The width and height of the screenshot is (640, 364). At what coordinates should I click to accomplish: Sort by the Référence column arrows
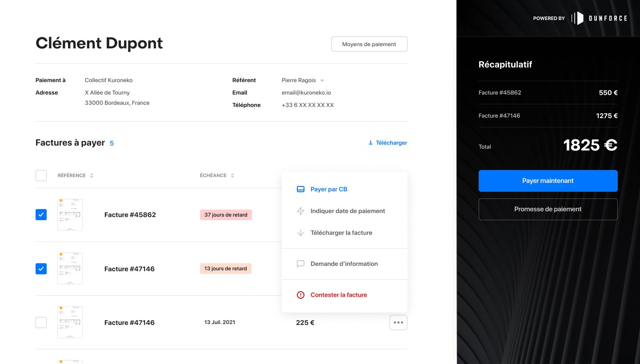click(x=92, y=175)
